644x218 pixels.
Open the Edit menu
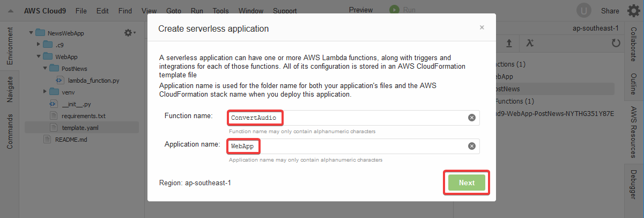pyautogui.click(x=102, y=11)
